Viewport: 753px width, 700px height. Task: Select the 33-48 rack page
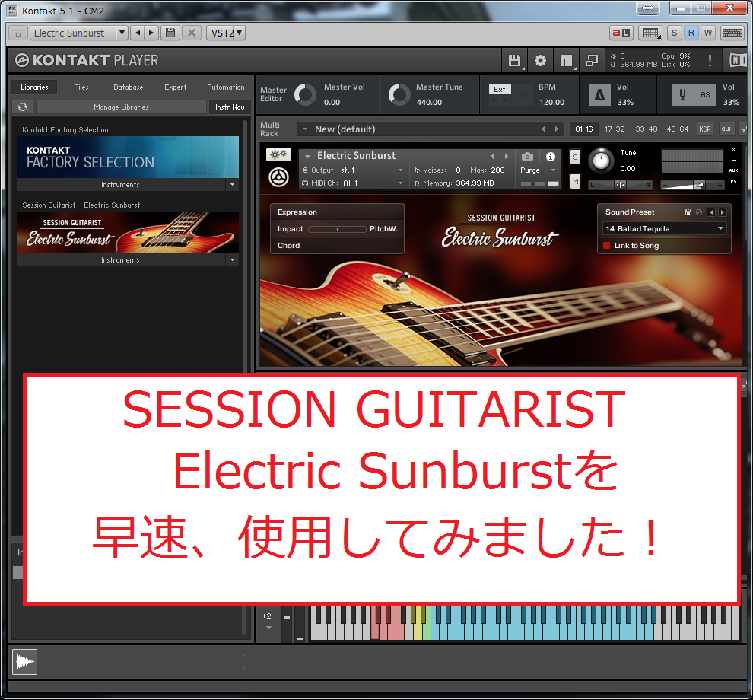click(x=646, y=129)
